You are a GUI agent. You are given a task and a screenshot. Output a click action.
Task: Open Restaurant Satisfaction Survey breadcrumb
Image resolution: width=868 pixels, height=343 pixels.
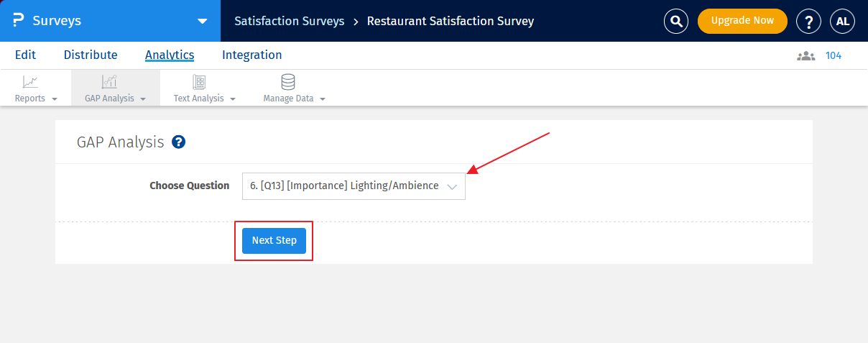pos(451,21)
